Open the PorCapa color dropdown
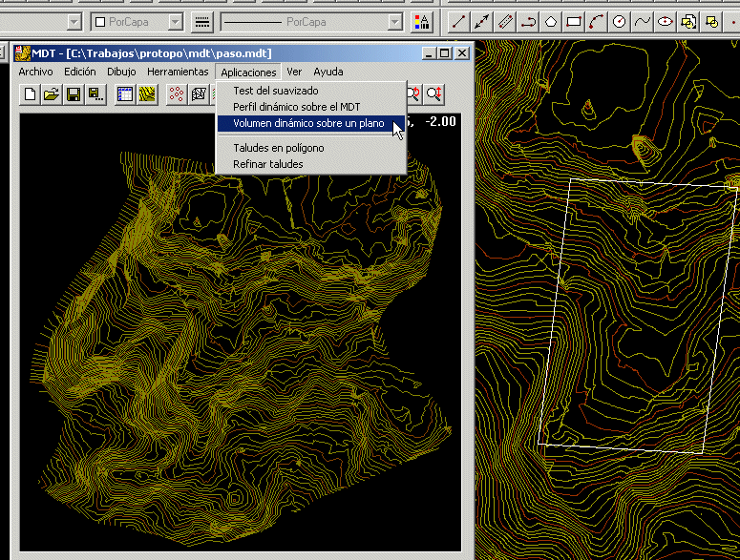The image size is (740, 560). pos(175,22)
